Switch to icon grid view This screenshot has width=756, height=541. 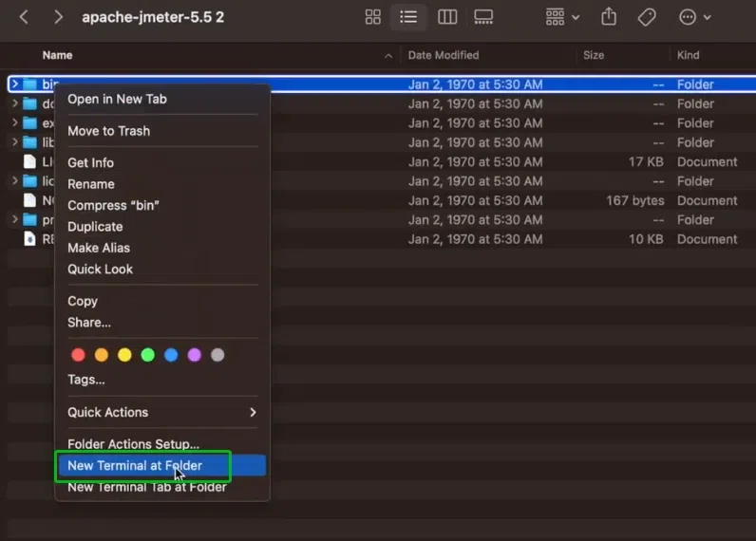tap(372, 17)
